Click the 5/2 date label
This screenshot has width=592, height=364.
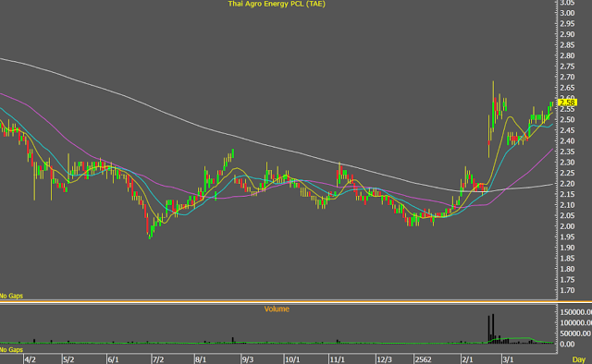click(68, 359)
